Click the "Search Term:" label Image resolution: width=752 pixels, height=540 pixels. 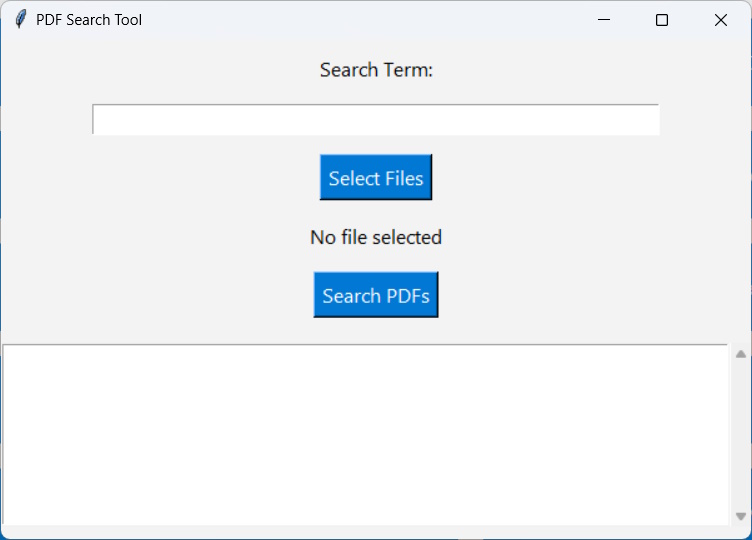pos(376,70)
